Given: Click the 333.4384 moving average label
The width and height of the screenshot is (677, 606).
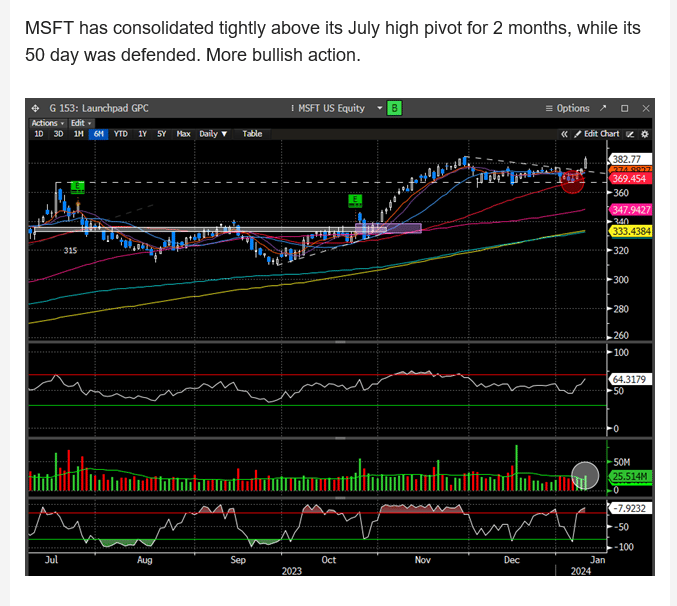Looking at the screenshot, I should [630, 231].
